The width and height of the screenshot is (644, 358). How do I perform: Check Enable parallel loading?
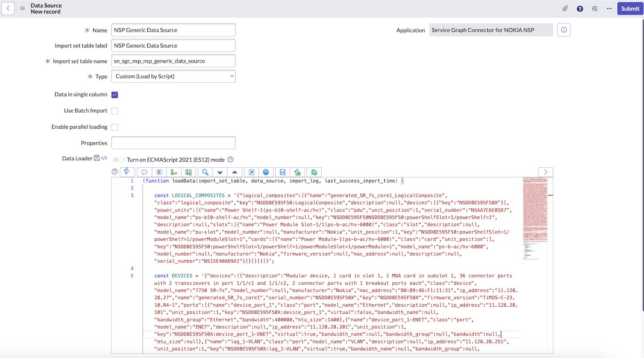tap(115, 127)
